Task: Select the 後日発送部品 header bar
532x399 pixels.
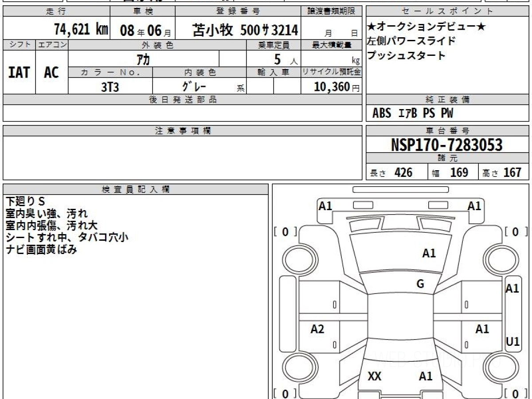Action: 183,100
